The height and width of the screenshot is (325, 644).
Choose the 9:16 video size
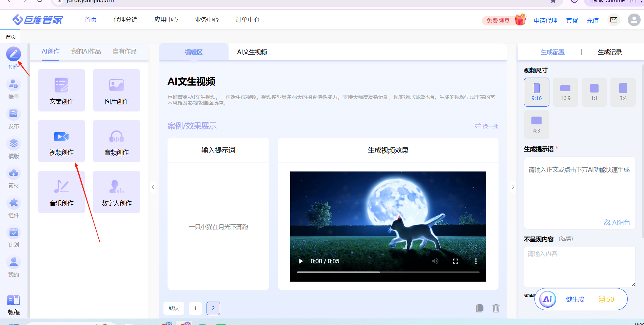coord(536,92)
